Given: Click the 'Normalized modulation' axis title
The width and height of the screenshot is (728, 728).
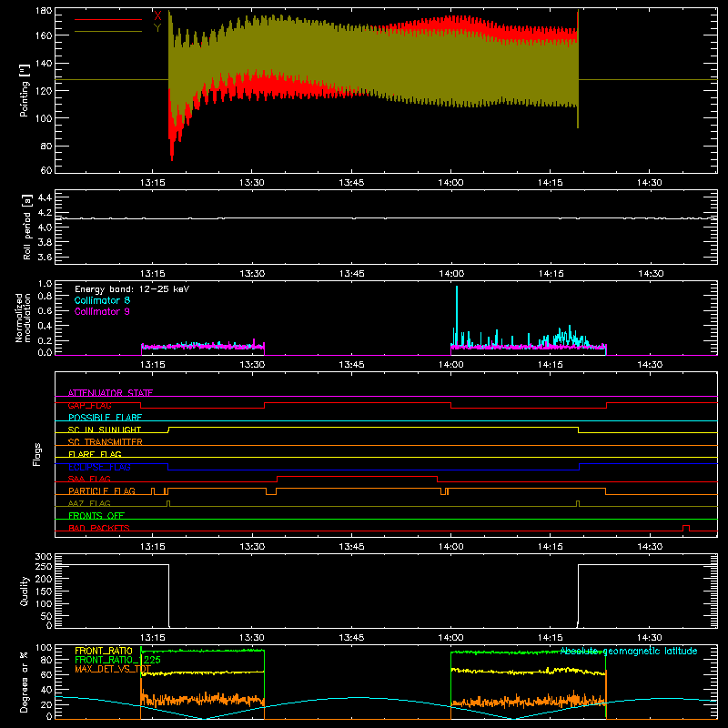Looking at the screenshot, I should point(23,318).
